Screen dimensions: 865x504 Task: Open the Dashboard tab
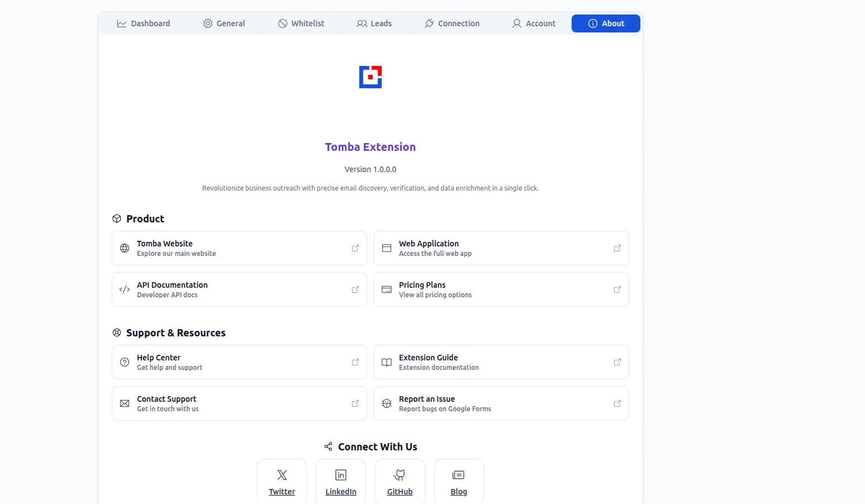pos(143,23)
